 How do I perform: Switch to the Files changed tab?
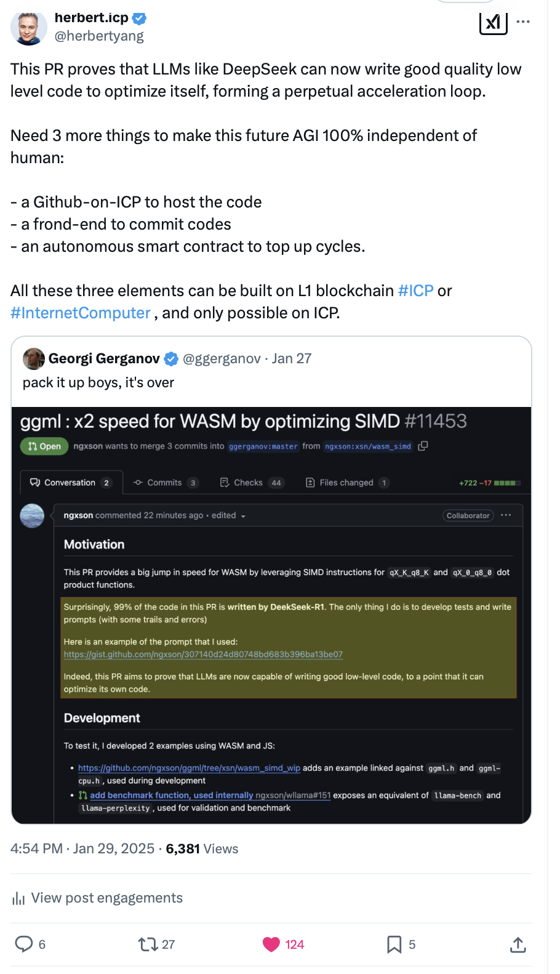pyautogui.click(x=346, y=483)
